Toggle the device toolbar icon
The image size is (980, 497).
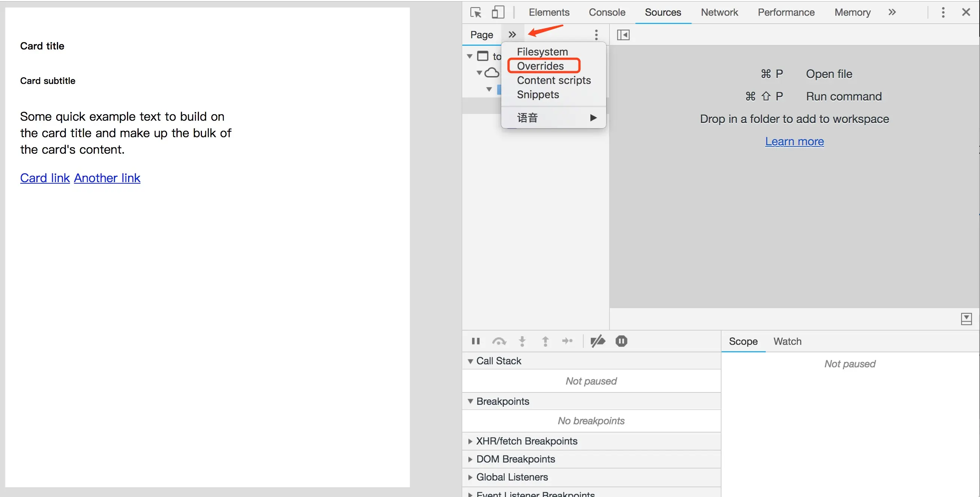coord(497,12)
